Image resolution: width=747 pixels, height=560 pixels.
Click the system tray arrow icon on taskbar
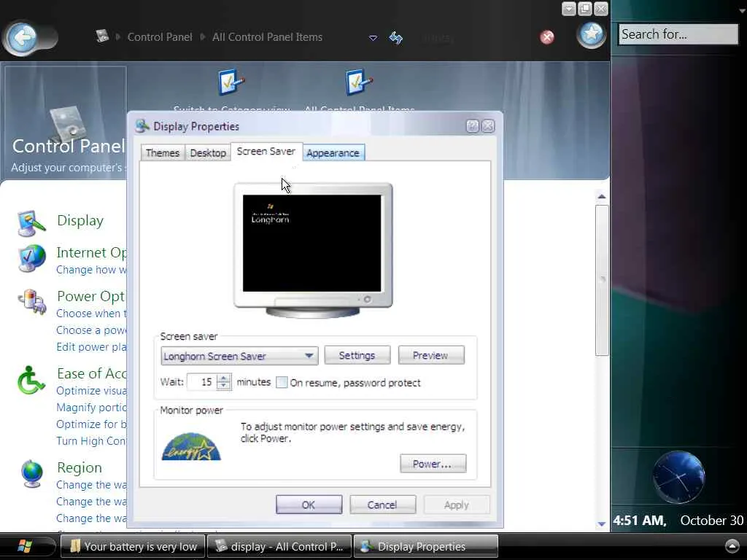732,545
